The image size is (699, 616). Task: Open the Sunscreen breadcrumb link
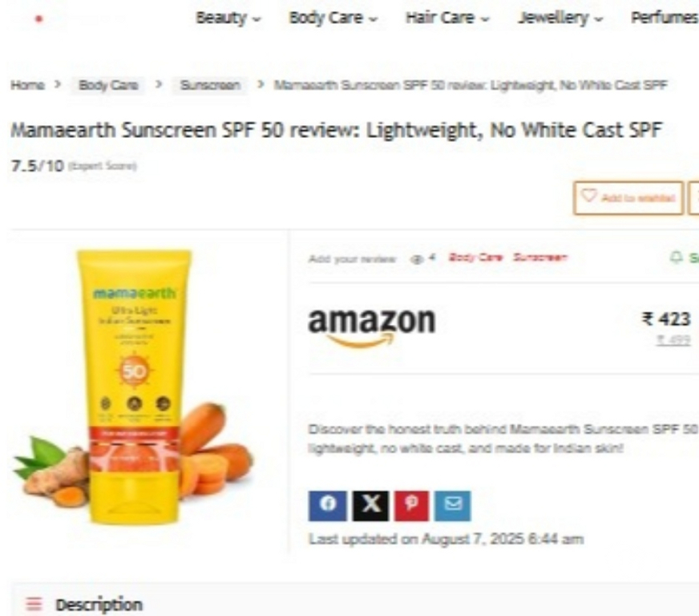tap(210, 85)
